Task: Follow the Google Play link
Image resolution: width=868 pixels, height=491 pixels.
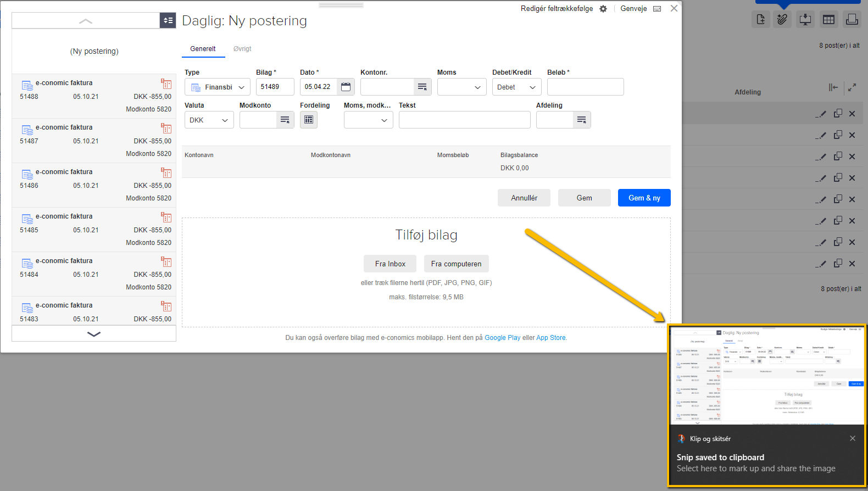Action: pos(502,338)
